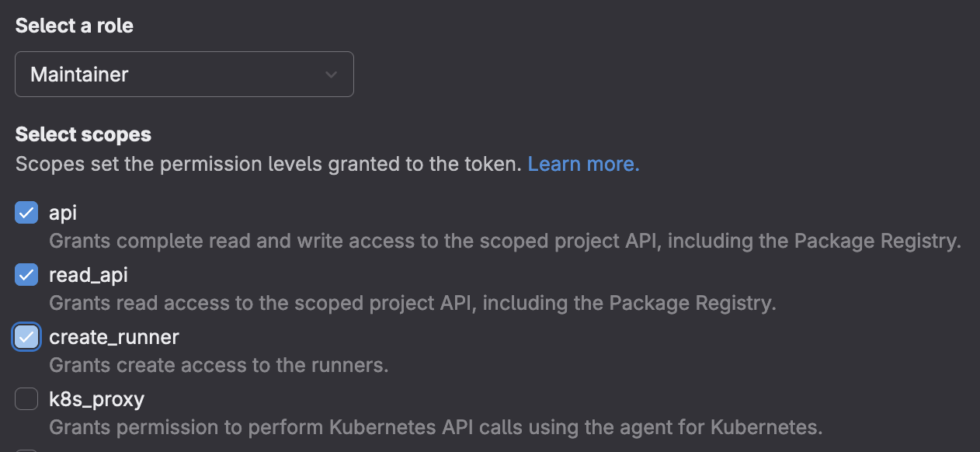Click the Kubernetes API calls description text

pos(435,426)
